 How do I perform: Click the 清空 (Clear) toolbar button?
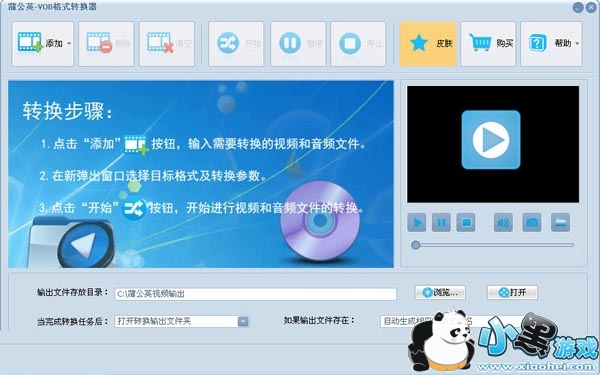[167, 44]
